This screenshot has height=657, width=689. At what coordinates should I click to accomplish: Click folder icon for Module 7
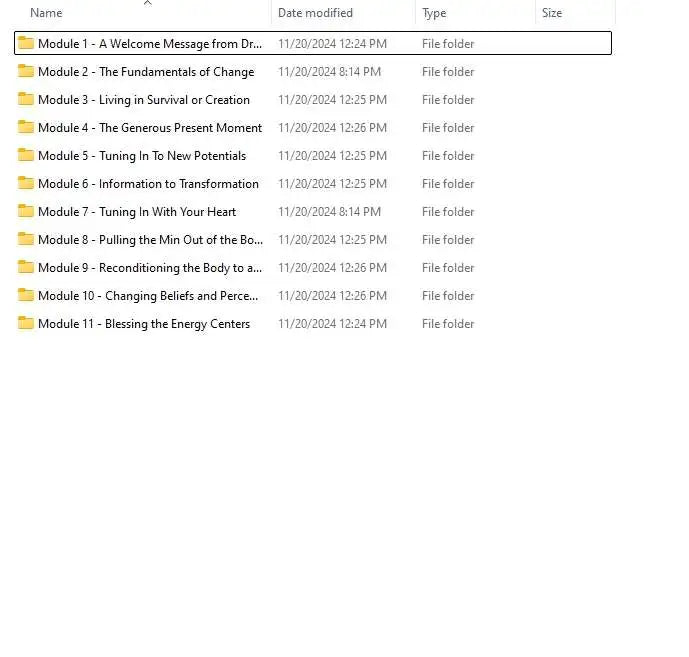(x=26, y=211)
